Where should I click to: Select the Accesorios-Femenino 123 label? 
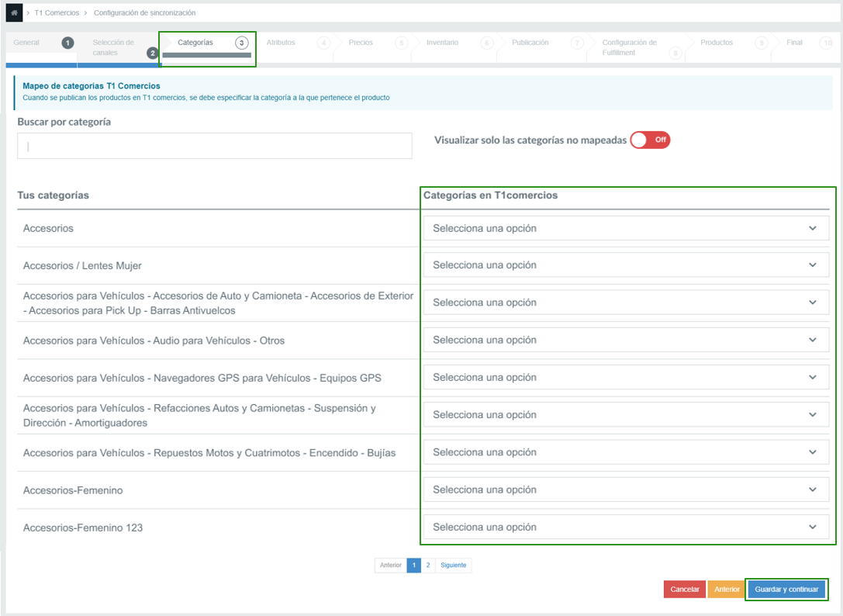(x=83, y=528)
